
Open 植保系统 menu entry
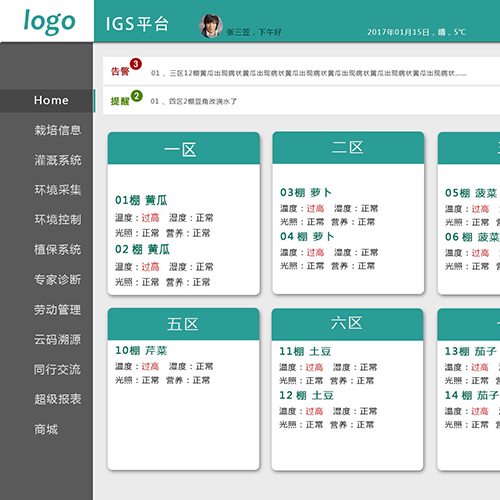click(x=58, y=249)
